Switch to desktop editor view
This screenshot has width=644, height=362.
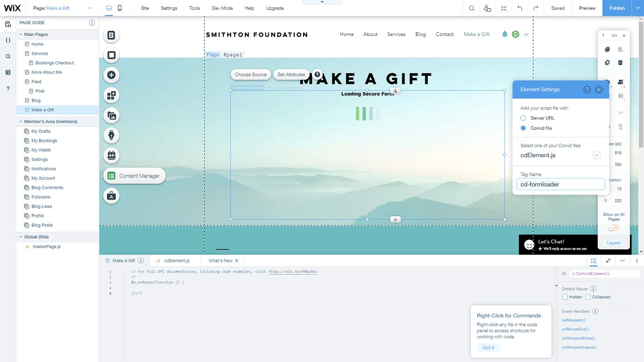point(109,8)
